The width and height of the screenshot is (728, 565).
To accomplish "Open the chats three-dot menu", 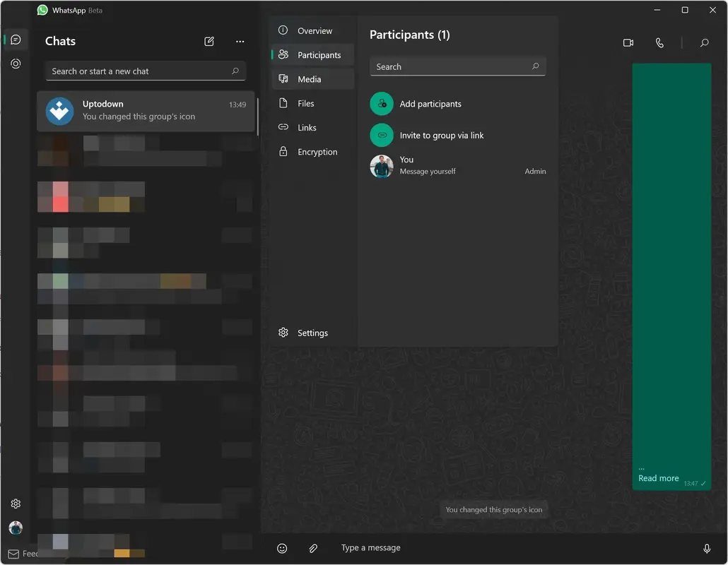I will [240, 42].
